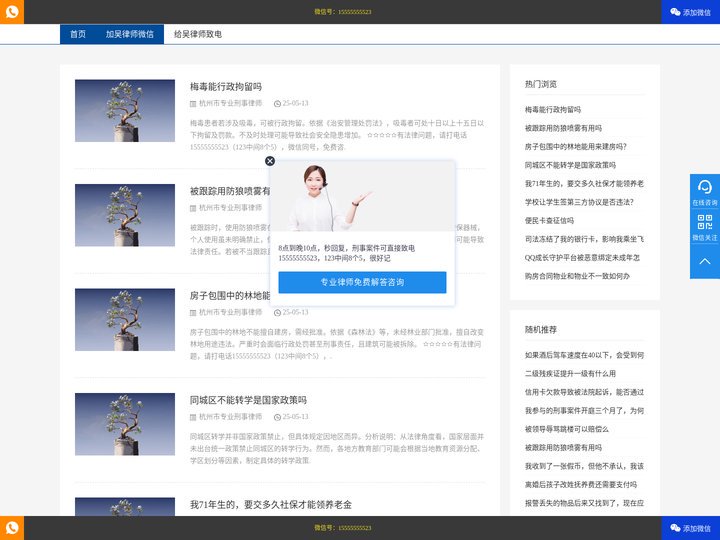Click 被跟踪用防狼喷雾有用吗 in 热门浏览 list
This screenshot has width=720, height=540.
coord(563,128)
